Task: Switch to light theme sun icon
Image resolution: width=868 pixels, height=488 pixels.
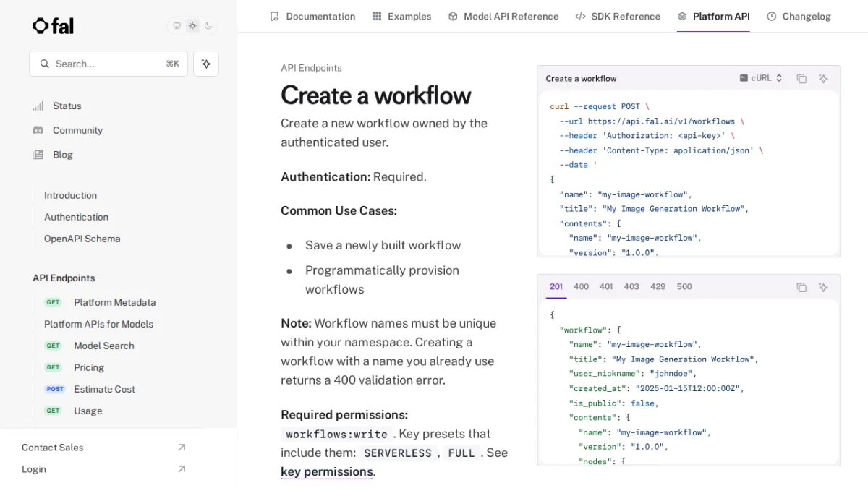Action: [192, 26]
